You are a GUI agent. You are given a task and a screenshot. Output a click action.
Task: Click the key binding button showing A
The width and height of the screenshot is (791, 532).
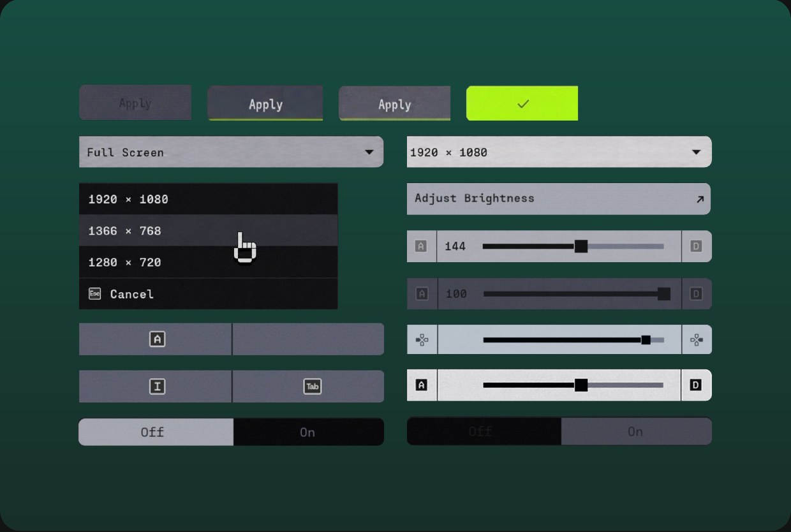[x=155, y=339]
